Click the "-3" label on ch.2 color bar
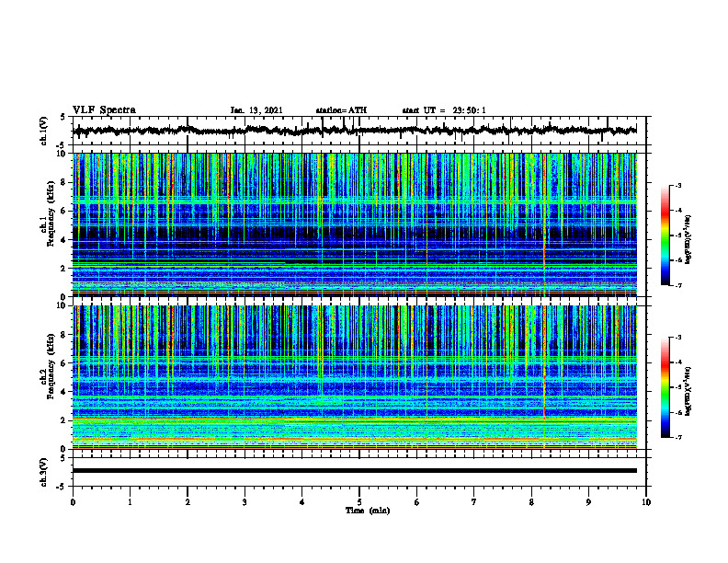The width and height of the screenshot is (728, 563). [677, 338]
